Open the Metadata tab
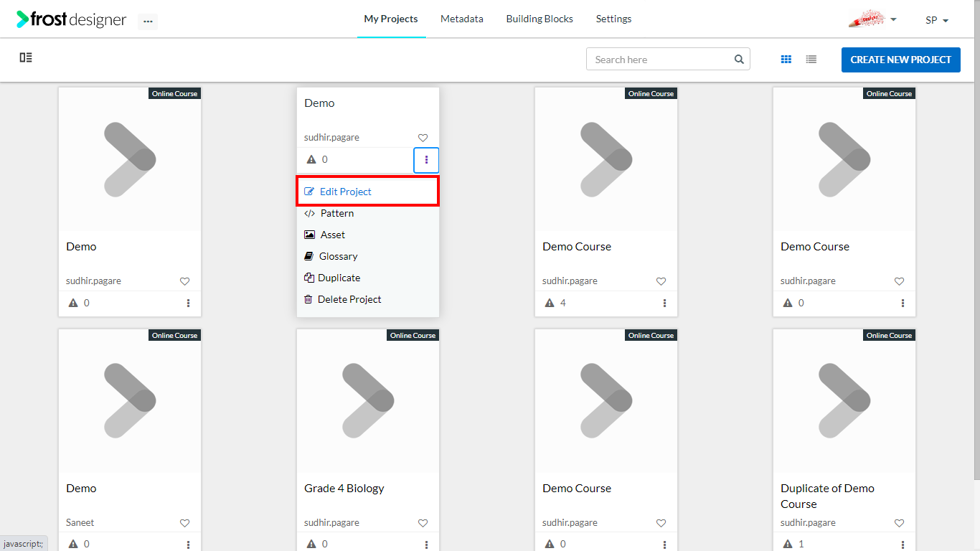 pyautogui.click(x=462, y=19)
